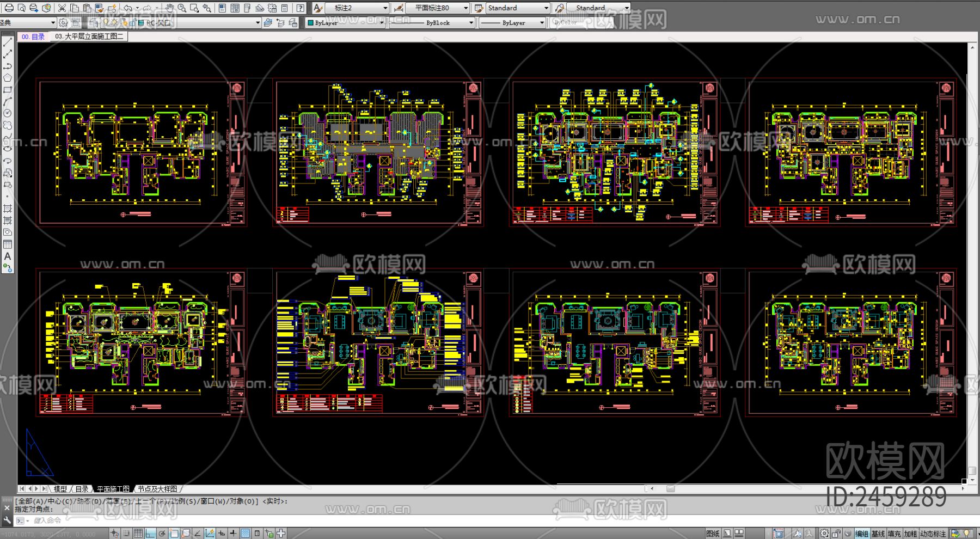Open the Table Style manager icon
The height and width of the screenshot is (539, 980).
[479, 8]
